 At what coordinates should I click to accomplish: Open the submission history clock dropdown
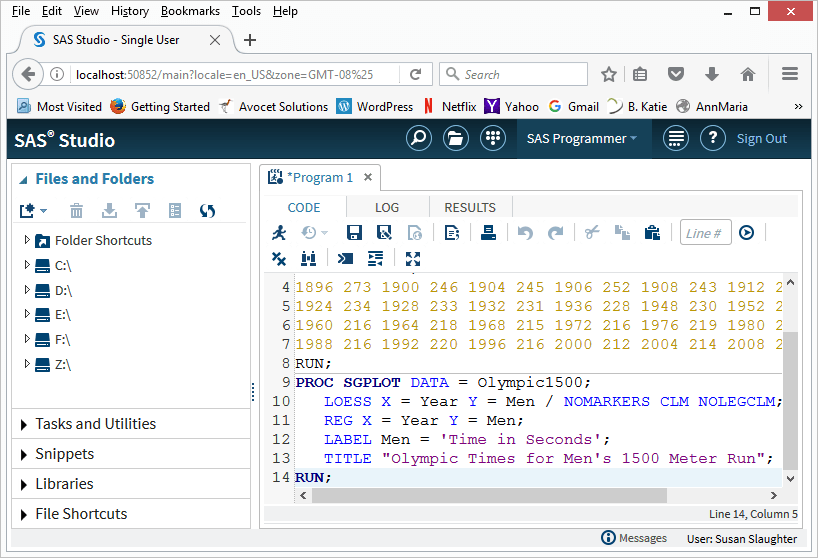pyautogui.click(x=315, y=233)
